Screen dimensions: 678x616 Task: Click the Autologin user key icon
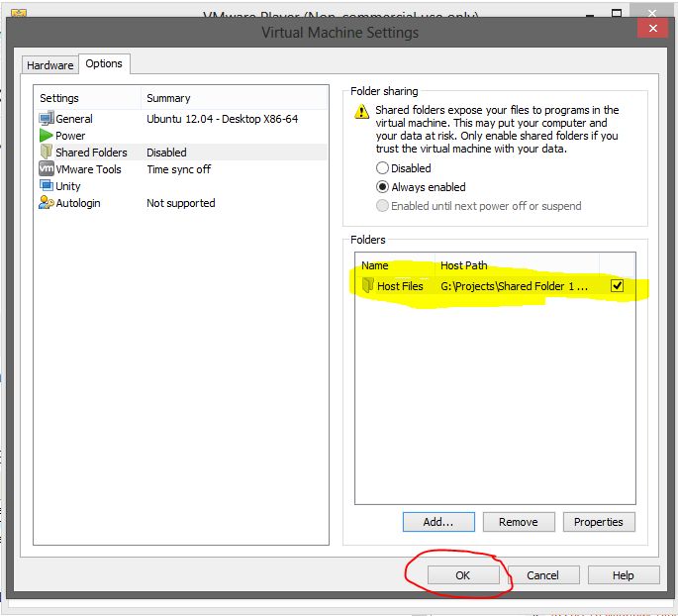point(47,202)
